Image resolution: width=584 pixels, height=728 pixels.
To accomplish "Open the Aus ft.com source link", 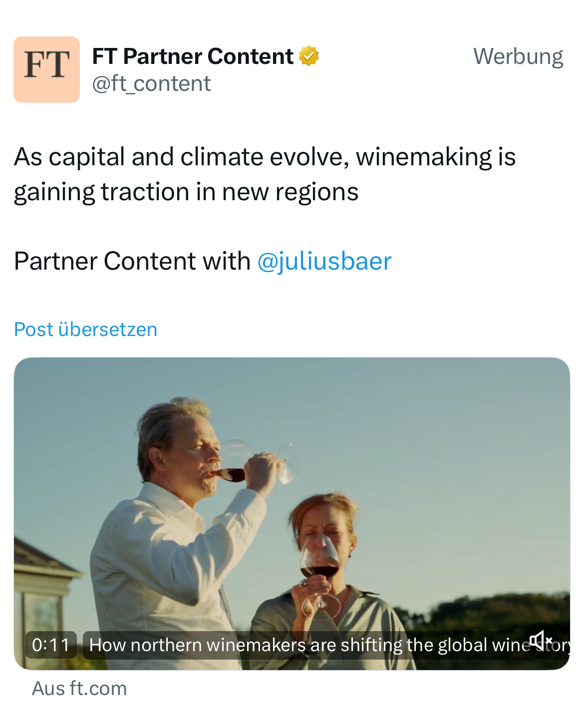I will pos(79,689).
